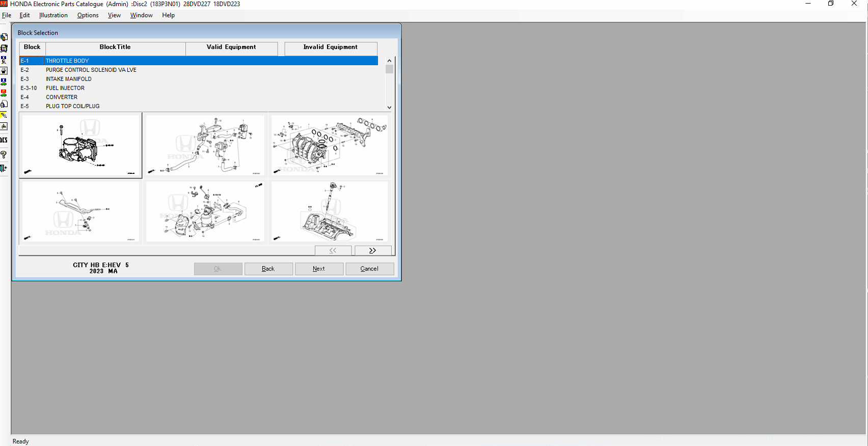
Task: Open the Illustration menu
Action: [x=53, y=15]
